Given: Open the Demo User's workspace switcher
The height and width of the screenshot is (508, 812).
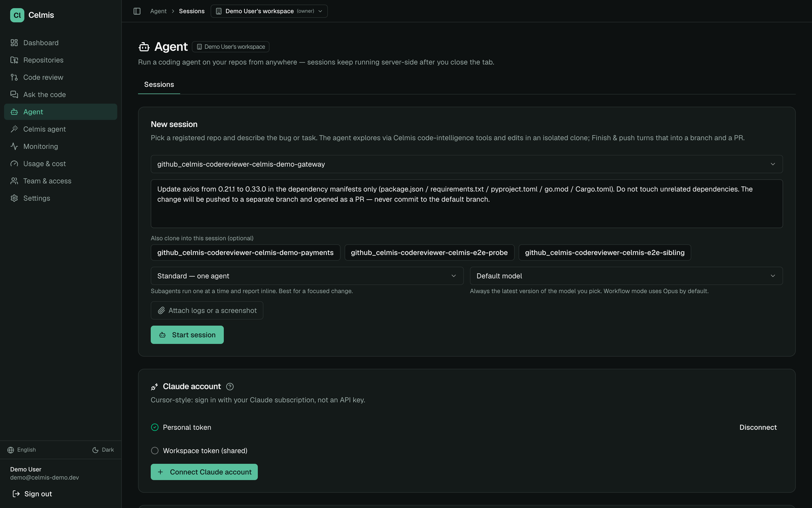Looking at the screenshot, I should point(269,11).
